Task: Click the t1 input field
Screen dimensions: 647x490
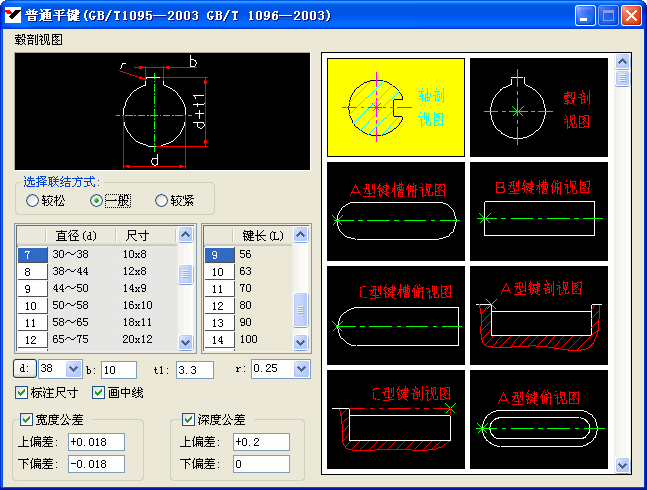Action: pos(194,370)
